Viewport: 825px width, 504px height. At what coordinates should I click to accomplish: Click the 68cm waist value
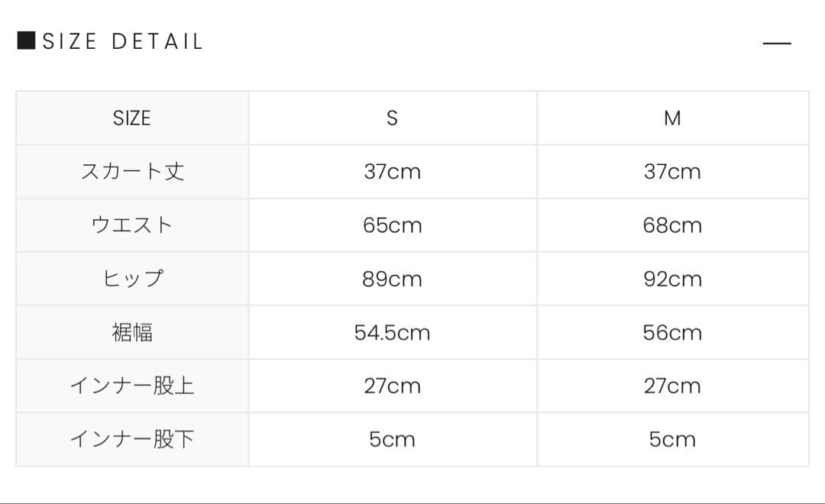(x=672, y=225)
